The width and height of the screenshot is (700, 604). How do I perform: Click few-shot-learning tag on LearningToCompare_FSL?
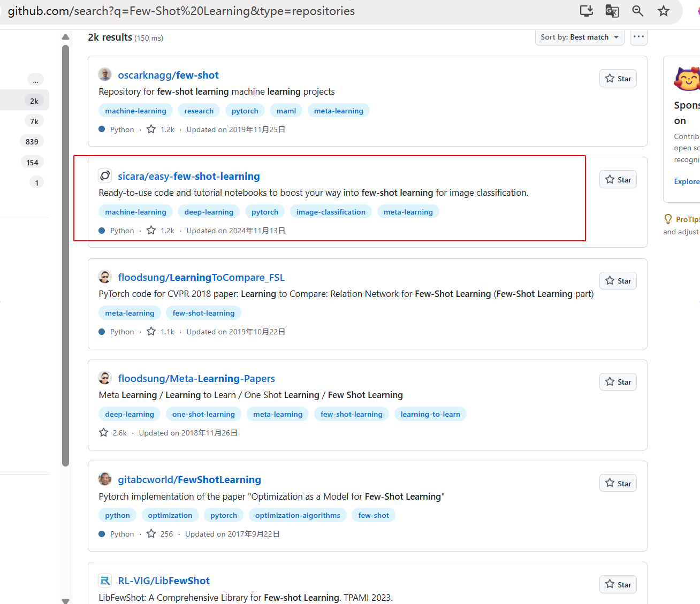[x=203, y=313]
